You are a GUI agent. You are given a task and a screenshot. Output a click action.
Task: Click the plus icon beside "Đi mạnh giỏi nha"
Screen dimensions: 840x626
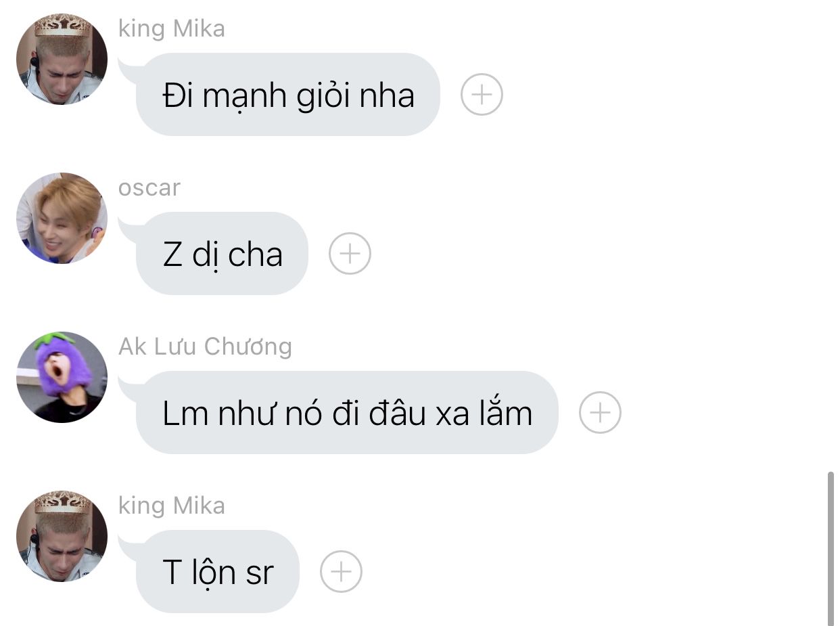point(482,95)
